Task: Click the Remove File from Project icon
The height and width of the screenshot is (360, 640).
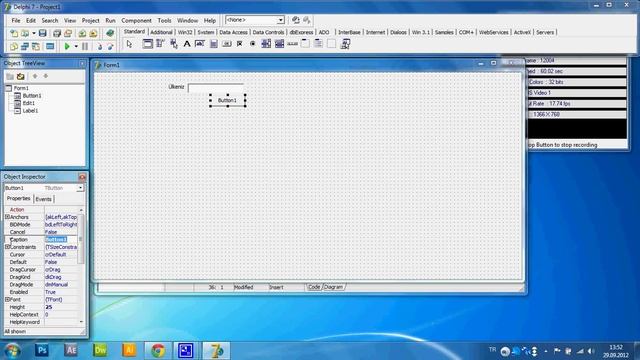Action: tap(93, 33)
